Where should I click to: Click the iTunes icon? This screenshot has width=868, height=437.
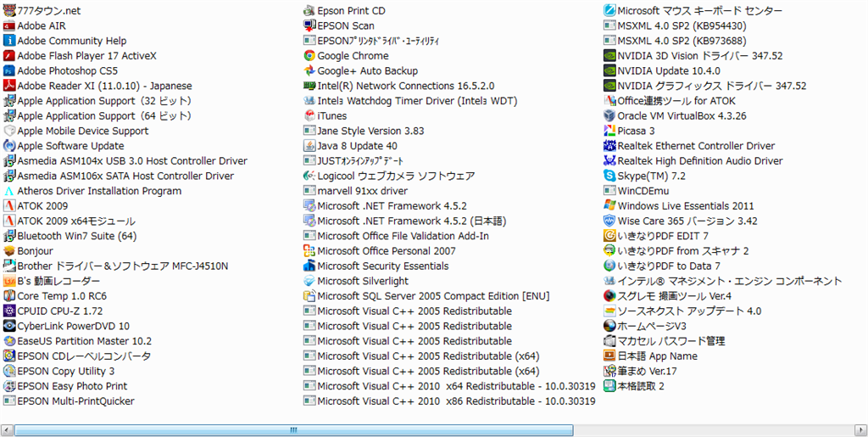(x=309, y=115)
